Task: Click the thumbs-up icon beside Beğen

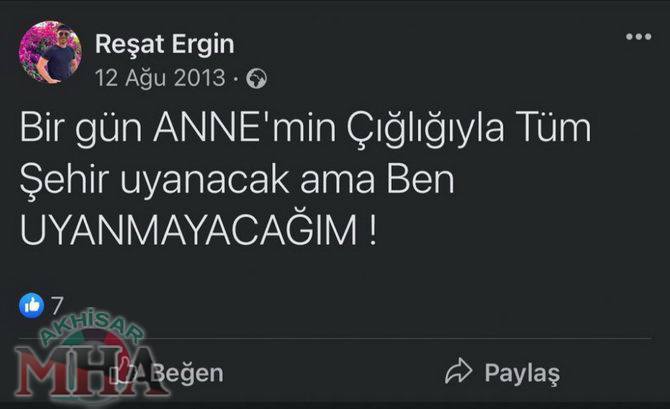Action: 124,370
